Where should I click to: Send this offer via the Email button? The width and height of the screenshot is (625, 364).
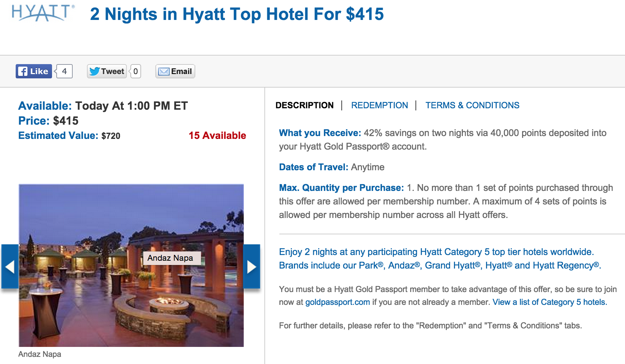[175, 71]
